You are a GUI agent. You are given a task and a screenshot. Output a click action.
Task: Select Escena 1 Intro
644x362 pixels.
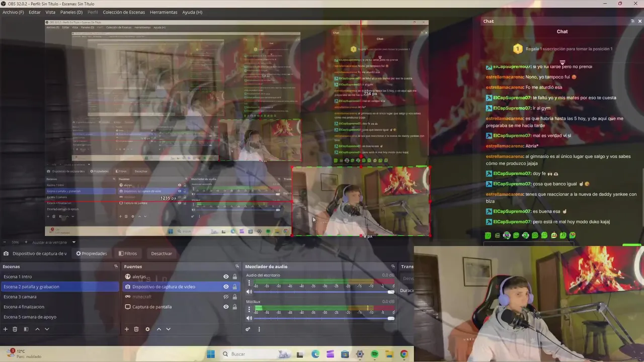click(60, 277)
